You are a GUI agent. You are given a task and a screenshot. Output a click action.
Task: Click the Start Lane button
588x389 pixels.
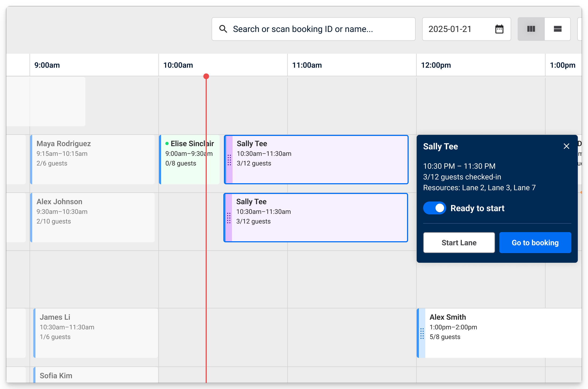coord(459,243)
